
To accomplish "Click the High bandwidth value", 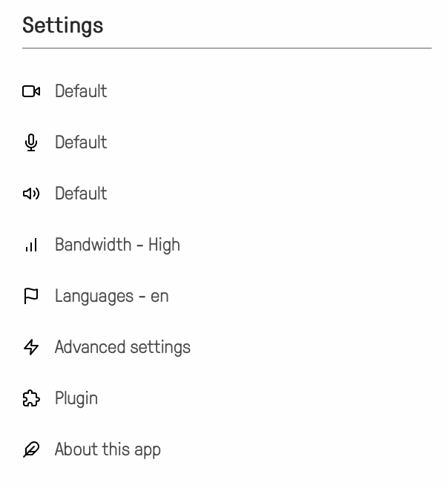I will pos(164,245).
